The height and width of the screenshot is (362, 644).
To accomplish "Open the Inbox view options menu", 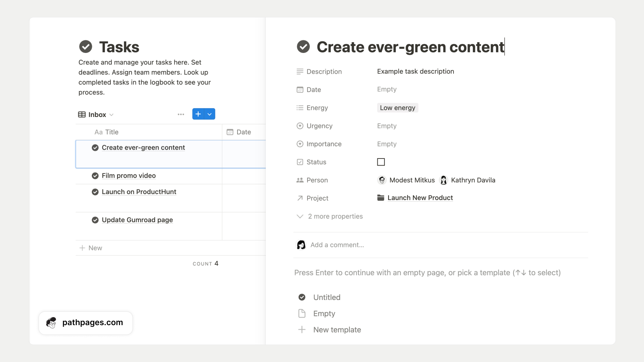I will click(181, 114).
